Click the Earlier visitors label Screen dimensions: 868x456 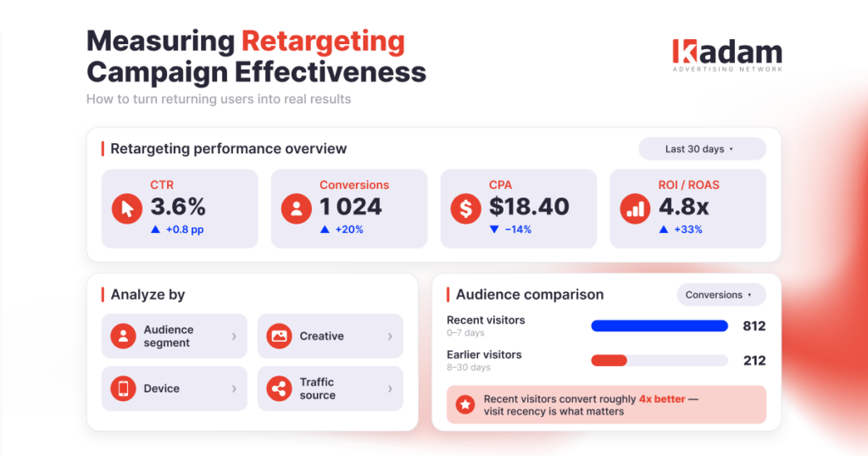pyautogui.click(x=484, y=355)
